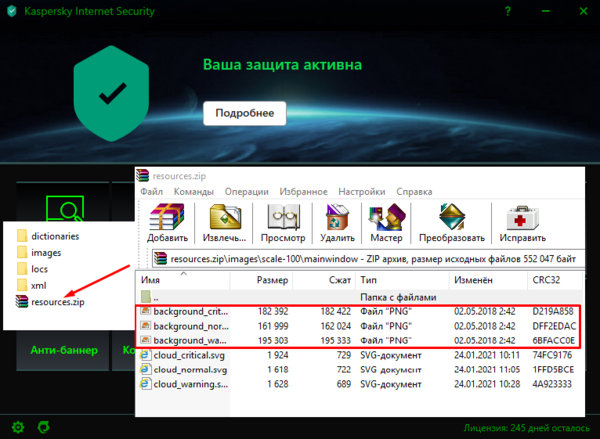Click the Подробнее button
The height and width of the screenshot is (439, 600).
point(245,113)
